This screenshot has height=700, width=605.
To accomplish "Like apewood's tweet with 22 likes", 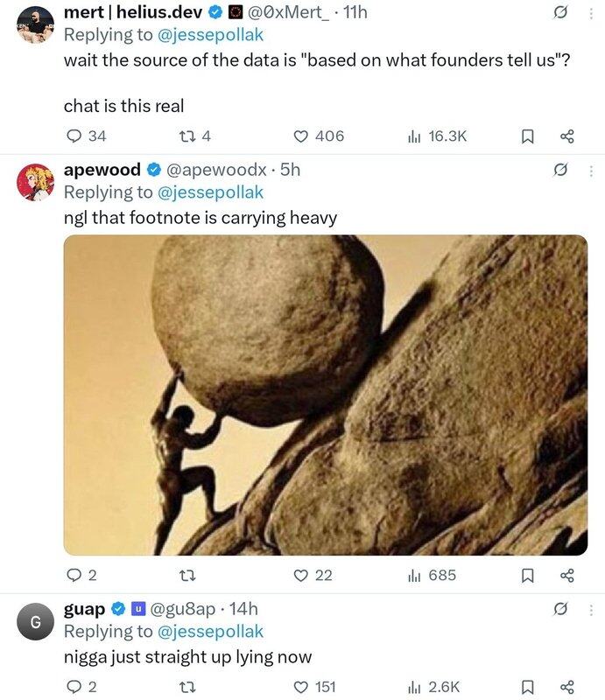I will click(x=301, y=575).
